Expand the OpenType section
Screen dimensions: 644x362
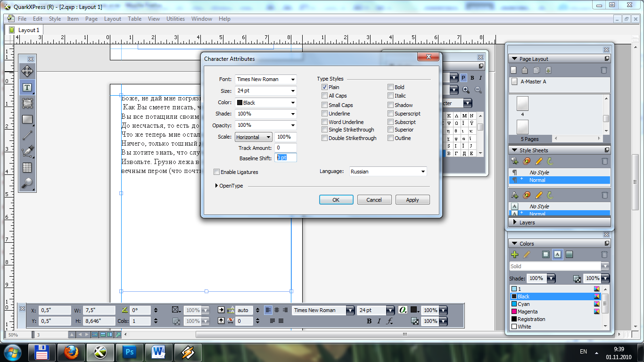click(217, 186)
